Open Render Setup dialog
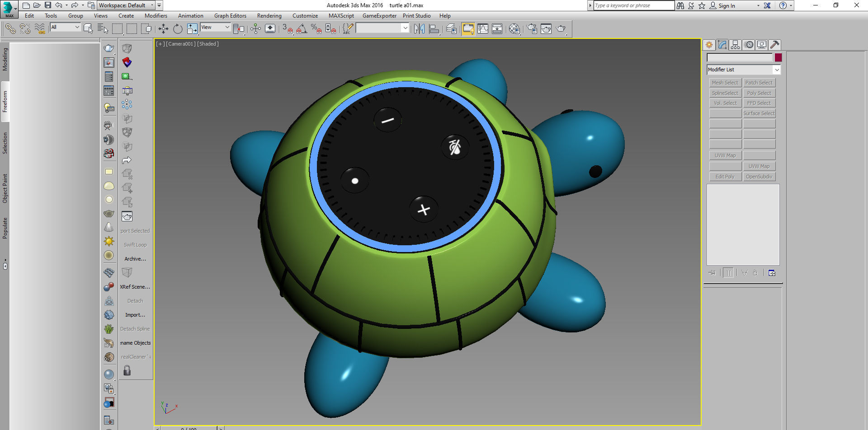 (532, 29)
